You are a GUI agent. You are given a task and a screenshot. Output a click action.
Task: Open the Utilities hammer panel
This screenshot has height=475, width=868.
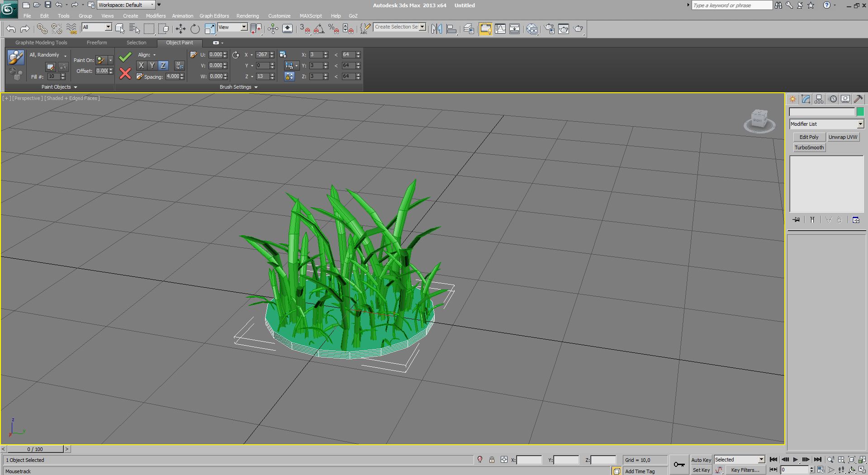858,99
